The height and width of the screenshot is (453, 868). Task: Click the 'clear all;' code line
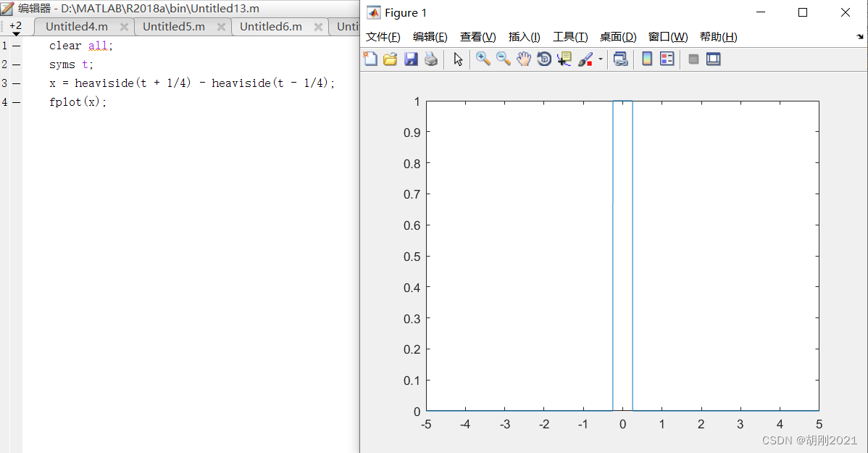pos(81,46)
